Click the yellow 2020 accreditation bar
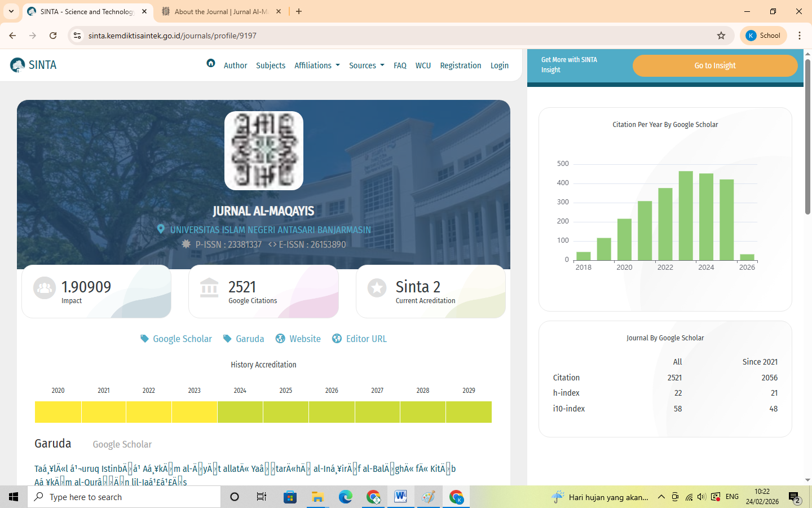This screenshot has height=508, width=812. pos(58,412)
